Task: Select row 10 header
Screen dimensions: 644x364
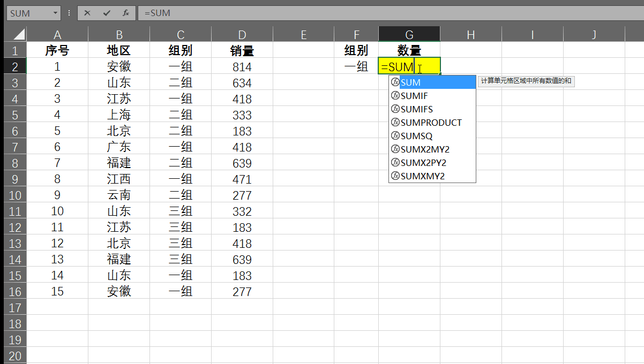Action: click(x=15, y=195)
